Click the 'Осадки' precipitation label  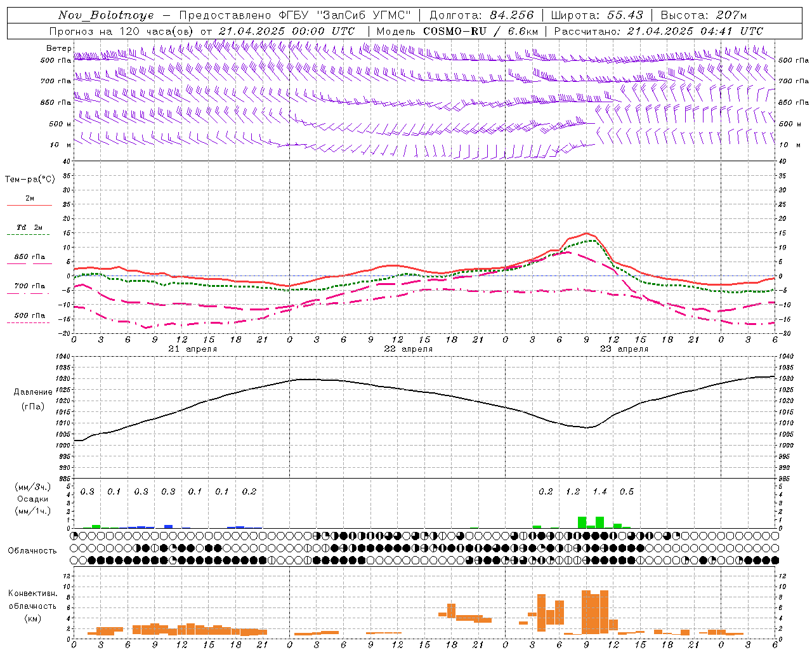[x=32, y=499]
